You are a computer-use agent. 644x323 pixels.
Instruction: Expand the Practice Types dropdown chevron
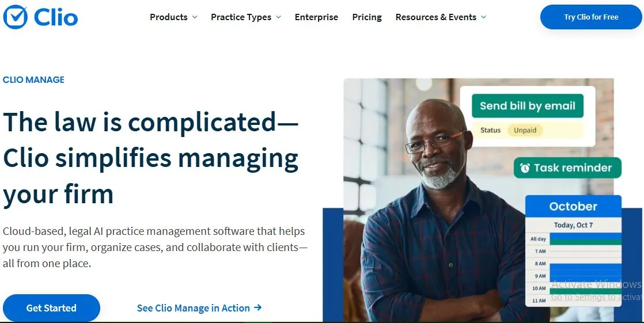(279, 17)
